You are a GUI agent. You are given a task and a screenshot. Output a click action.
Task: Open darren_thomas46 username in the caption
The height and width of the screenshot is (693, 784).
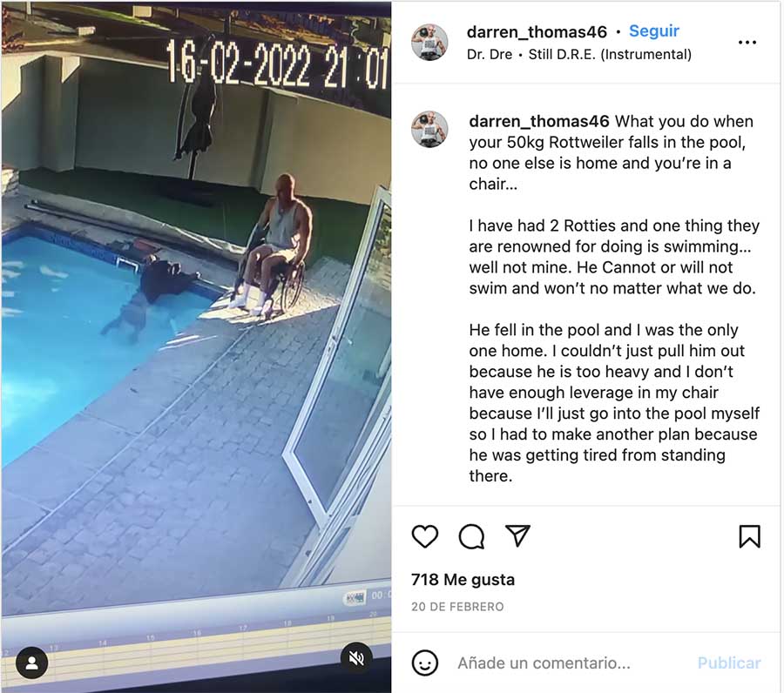pos(539,121)
